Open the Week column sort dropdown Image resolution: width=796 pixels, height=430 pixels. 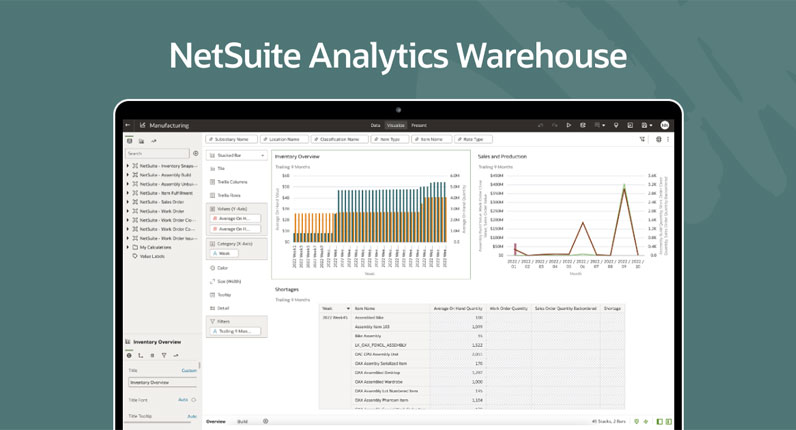pos(348,308)
